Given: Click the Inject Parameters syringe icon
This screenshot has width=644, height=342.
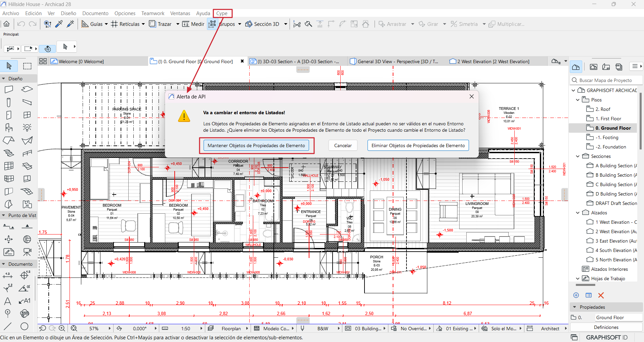Looking at the screenshot, I should 71,24.
